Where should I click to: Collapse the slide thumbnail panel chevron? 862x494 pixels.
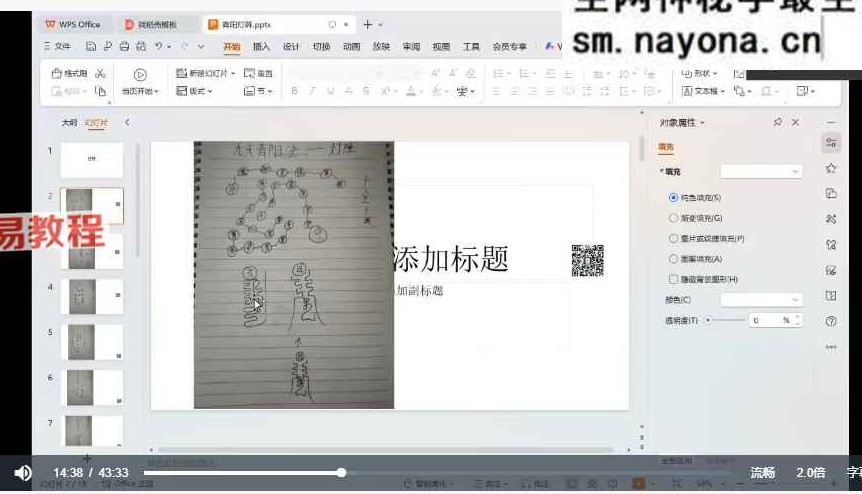point(127,122)
